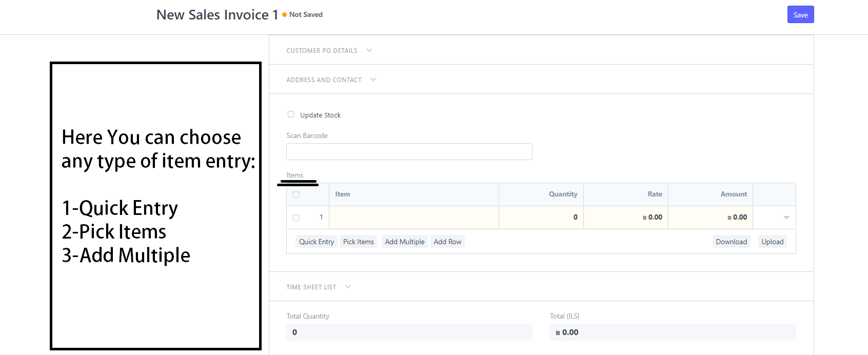Screen dimensions: 868x355
Task: Click the Total Quantity field
Action: point(409,332)
